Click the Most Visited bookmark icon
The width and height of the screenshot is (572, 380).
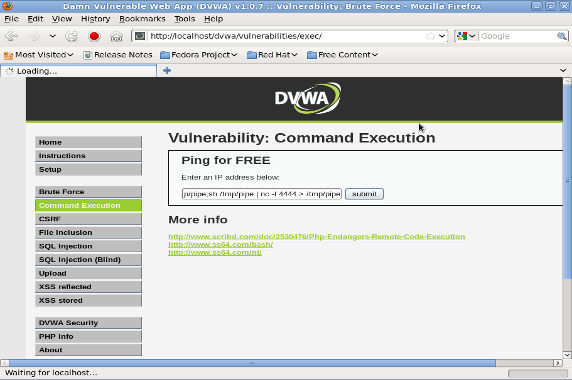pyautogui.click(x=8, y=55)
